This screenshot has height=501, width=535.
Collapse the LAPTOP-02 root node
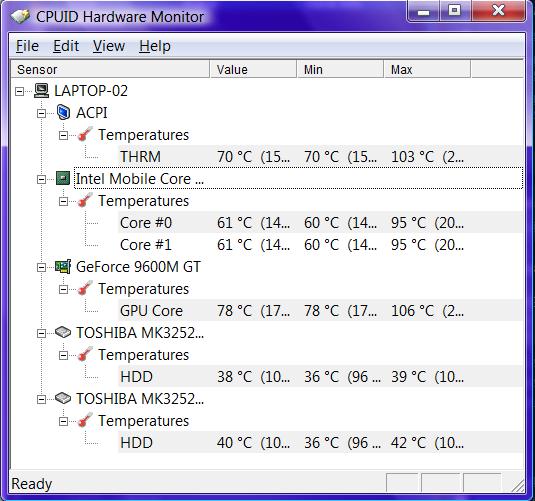tap(19, 91)
